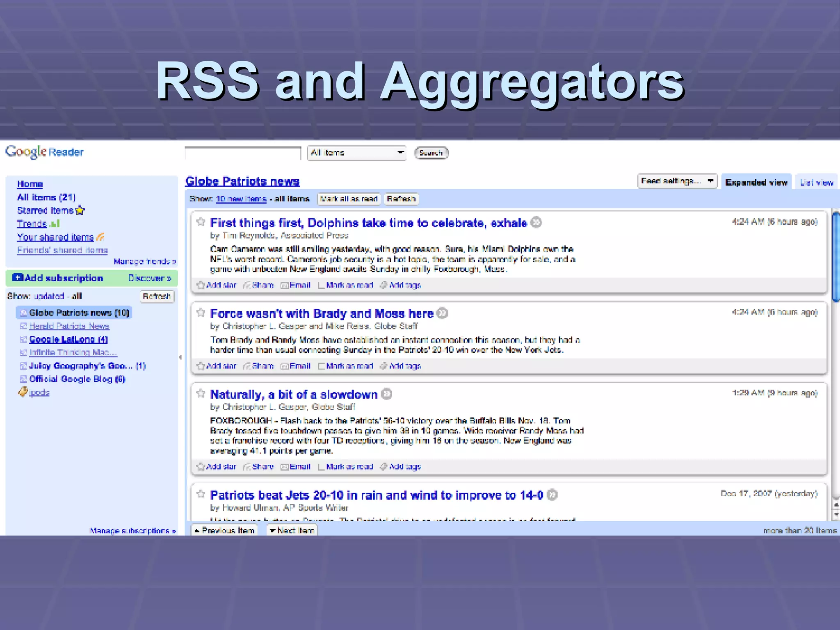Click the pods tag icon
Viewport: 840px width, 630px height.
pos(23,392)
